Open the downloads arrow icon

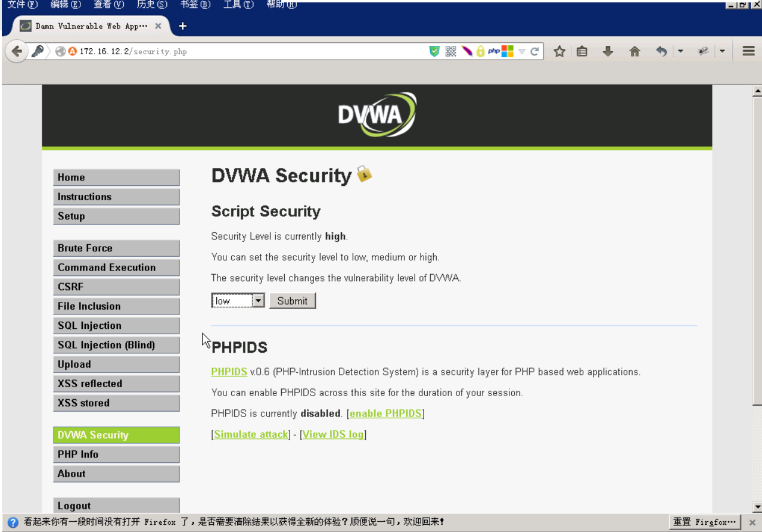pos(608,51)
